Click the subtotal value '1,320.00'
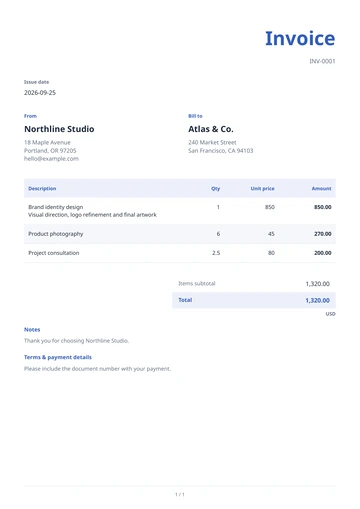Viewport: 360px width, 509px height. tap(318, 284)
